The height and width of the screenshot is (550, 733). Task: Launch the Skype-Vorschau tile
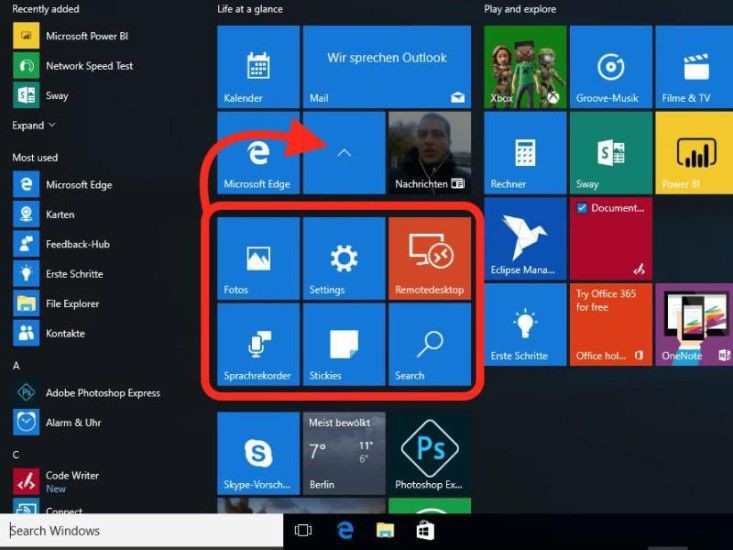click(258, 453)
